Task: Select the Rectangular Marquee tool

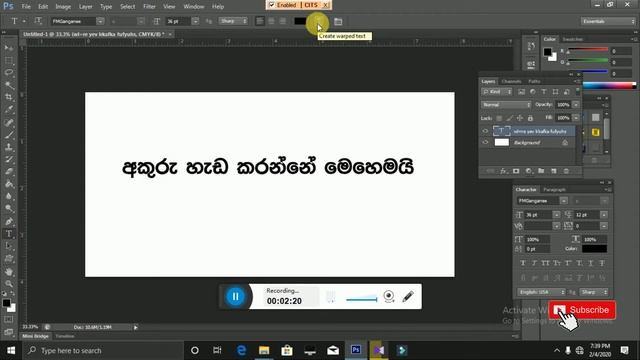Action: pyautogui.click(x=9, y=60)
